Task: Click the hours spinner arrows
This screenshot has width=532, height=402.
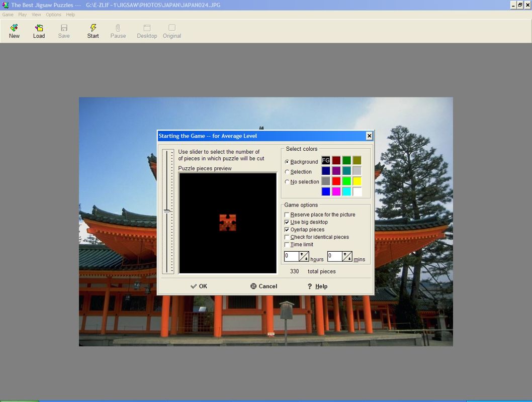Action: coord(304,256)
